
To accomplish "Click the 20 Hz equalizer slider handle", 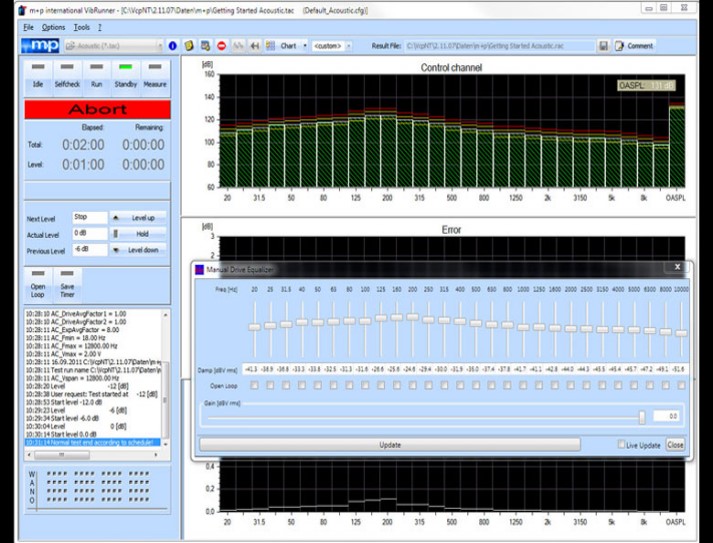I will 255,327.
